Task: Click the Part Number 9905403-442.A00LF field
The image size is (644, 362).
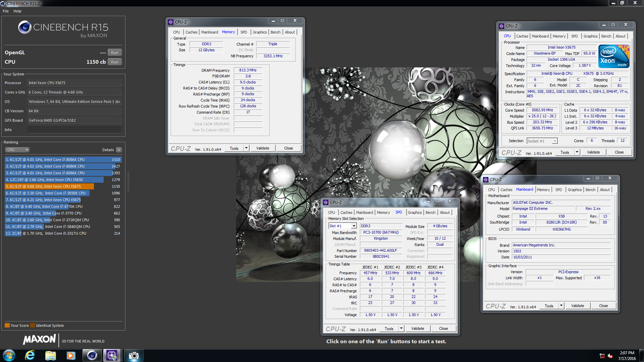Action: point(381,250)
